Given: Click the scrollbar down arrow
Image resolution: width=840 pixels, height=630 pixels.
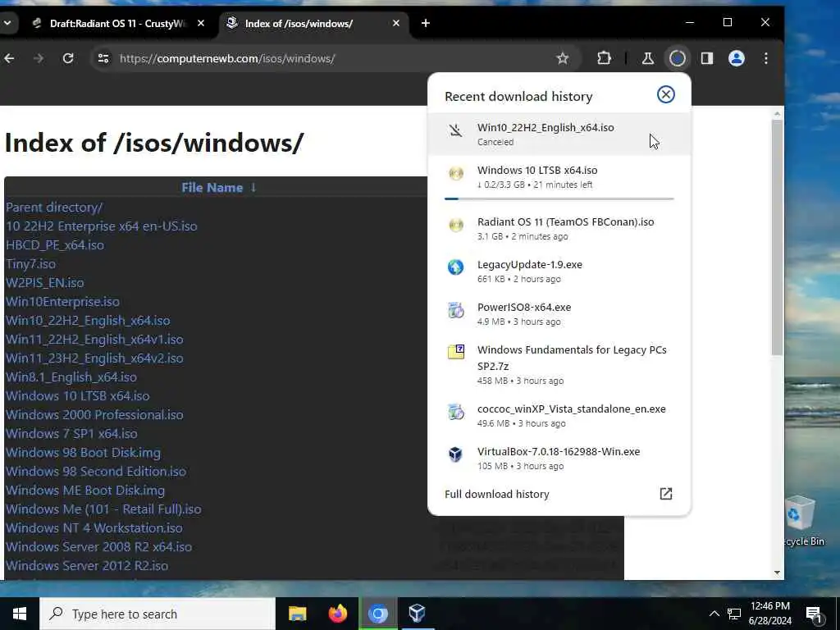Looking at the screenshot, I should click(778, 573).
